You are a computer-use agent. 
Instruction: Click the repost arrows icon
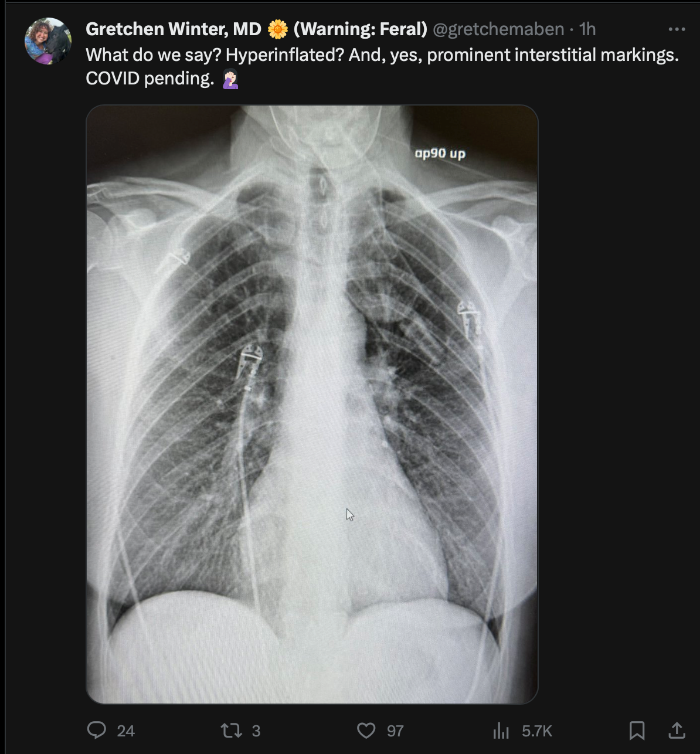(x=231, y=731)
